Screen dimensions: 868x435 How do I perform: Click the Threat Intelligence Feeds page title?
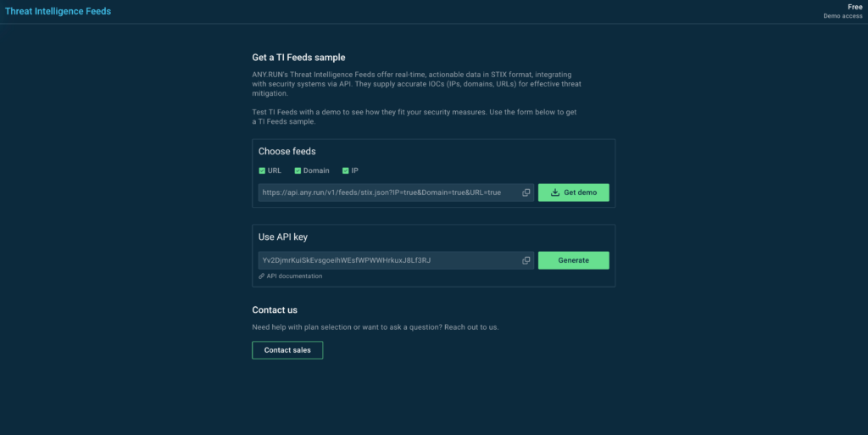58,12
